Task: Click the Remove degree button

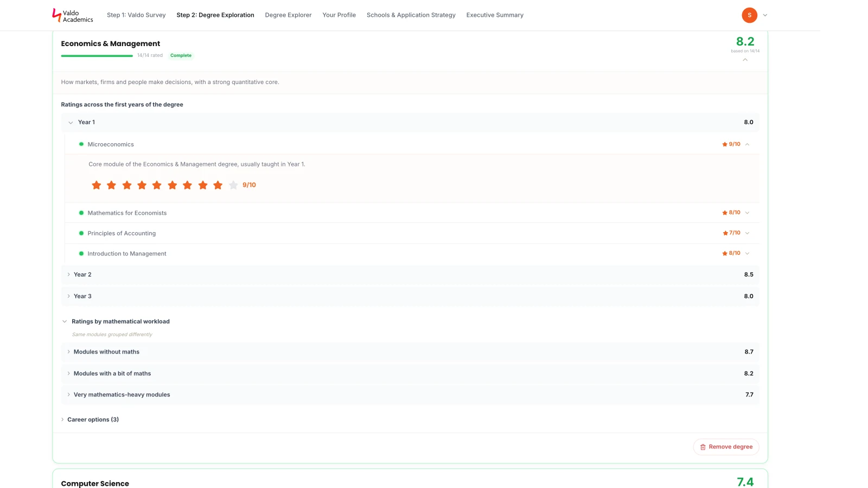Action: coord(726,447)
